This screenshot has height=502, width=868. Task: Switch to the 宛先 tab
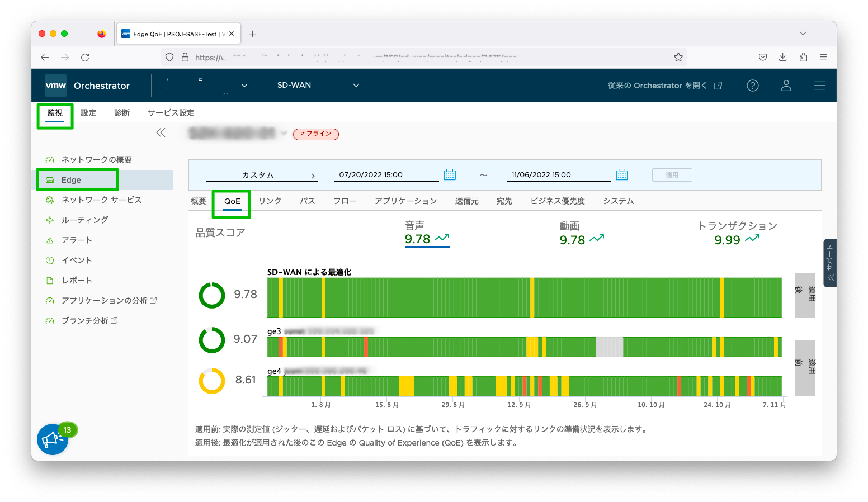pyautogui.click(x=504, y=201)
